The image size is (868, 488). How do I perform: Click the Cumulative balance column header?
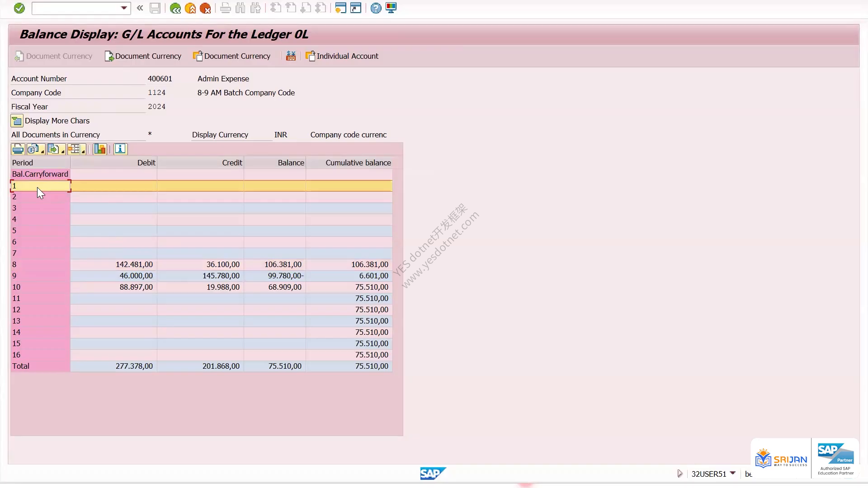point(349,163)
